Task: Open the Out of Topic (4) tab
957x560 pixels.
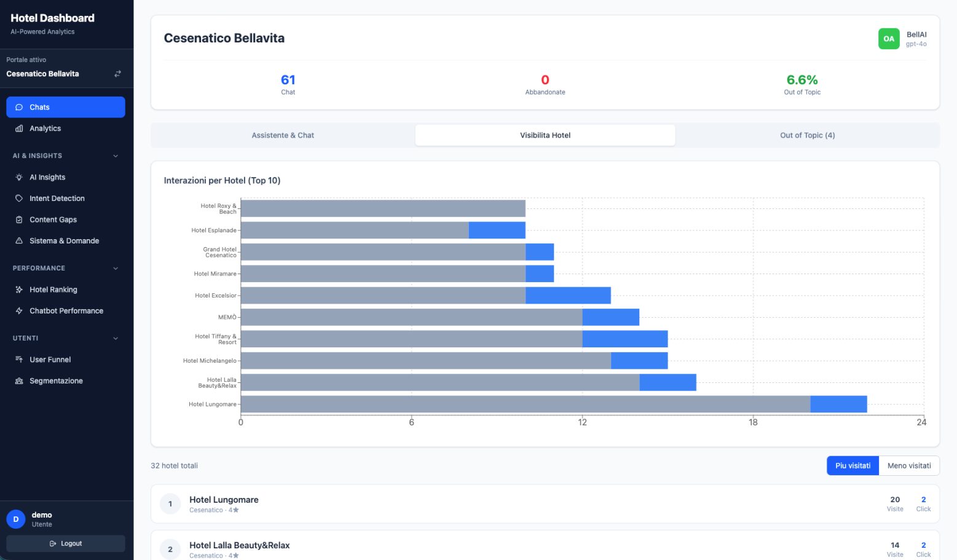Action: pyautogui.click(x=807, y=135)
